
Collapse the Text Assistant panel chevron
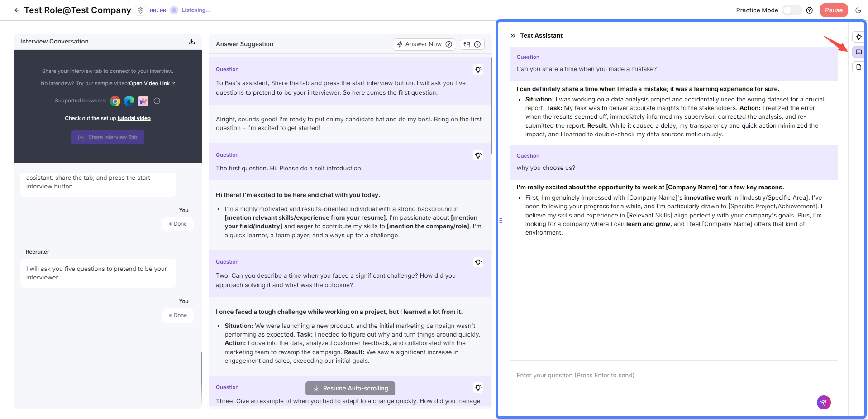(513, 35)
